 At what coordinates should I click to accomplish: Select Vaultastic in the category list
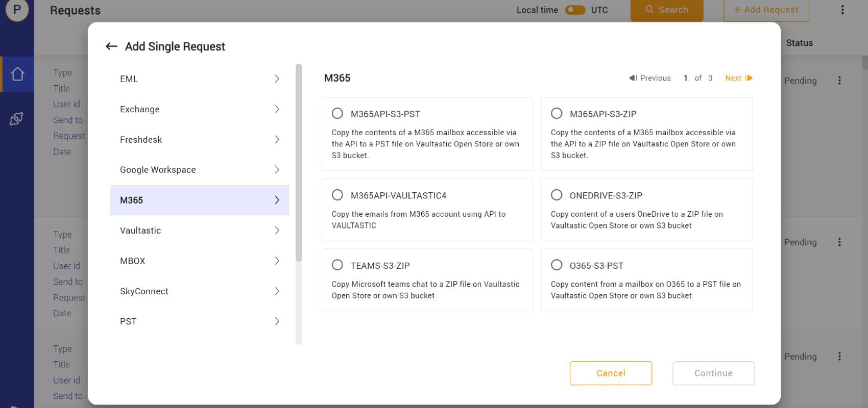140,231
